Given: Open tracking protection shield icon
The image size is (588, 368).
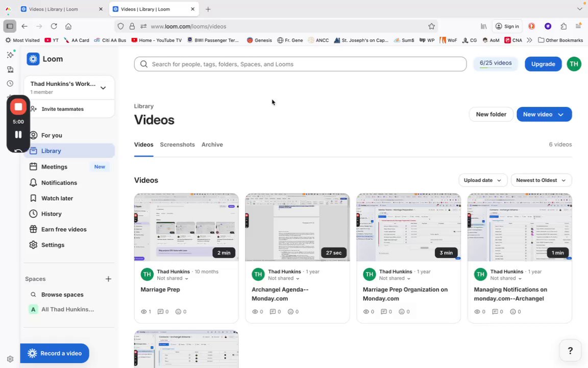Looking at the screenshot, I should tap(120, 26).
